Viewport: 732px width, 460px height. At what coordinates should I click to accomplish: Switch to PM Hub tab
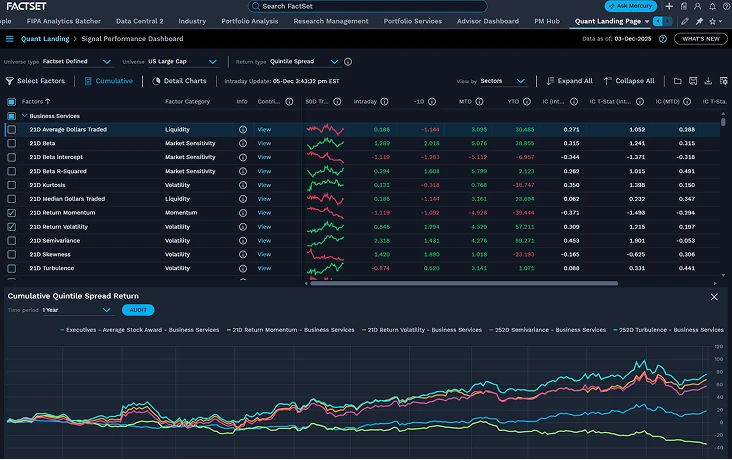pos(547,21)
